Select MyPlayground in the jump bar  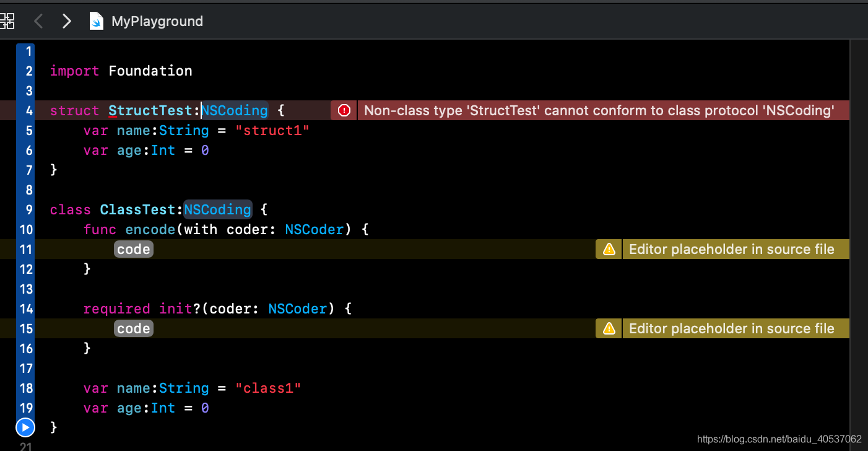coord(157,22)
